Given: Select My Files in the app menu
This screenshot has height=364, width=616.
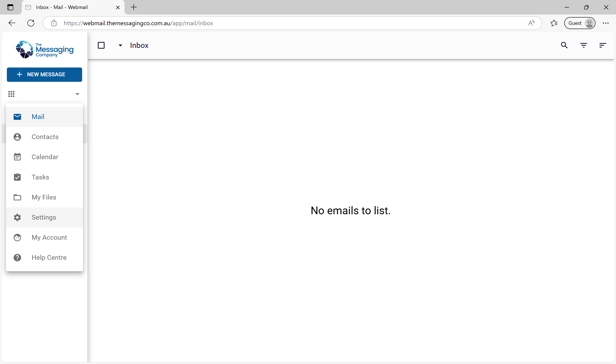Looking at the screenshot, I should click(44, 197).
